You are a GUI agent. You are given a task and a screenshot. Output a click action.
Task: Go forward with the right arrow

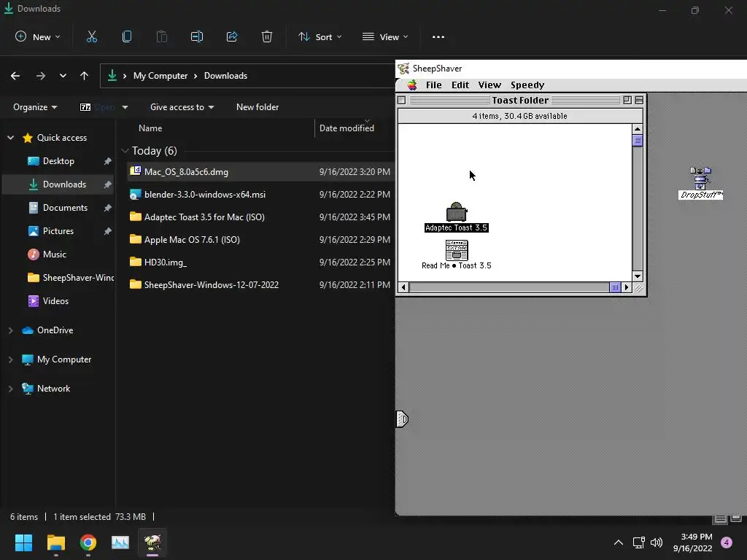click(41, 76)
